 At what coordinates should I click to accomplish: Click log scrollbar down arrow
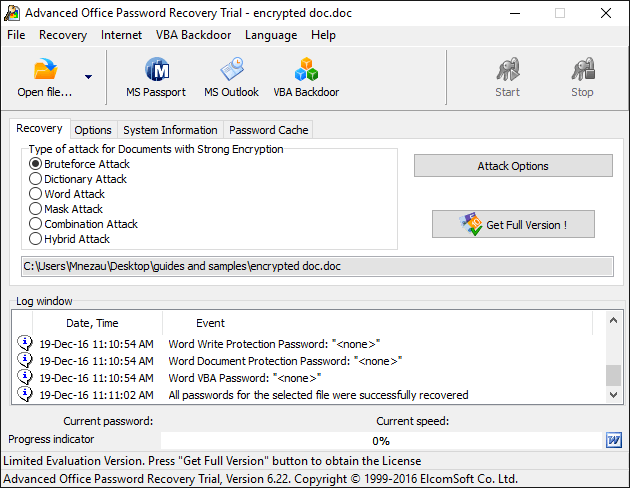[x=613, y=395]
